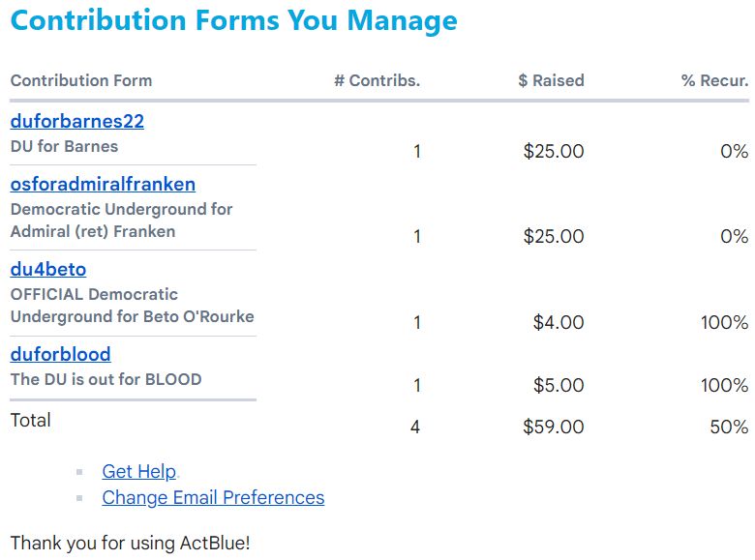The image size is (755, 560).
Task: Open the duforblood contribution form
Action: pyautogui.click(x=60, y=354)
